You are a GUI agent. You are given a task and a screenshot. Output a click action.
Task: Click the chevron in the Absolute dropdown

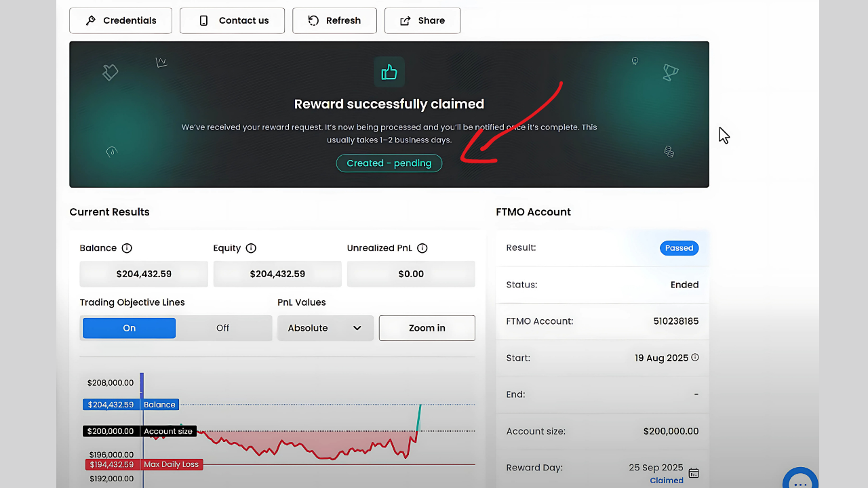(x=357, y=328)
